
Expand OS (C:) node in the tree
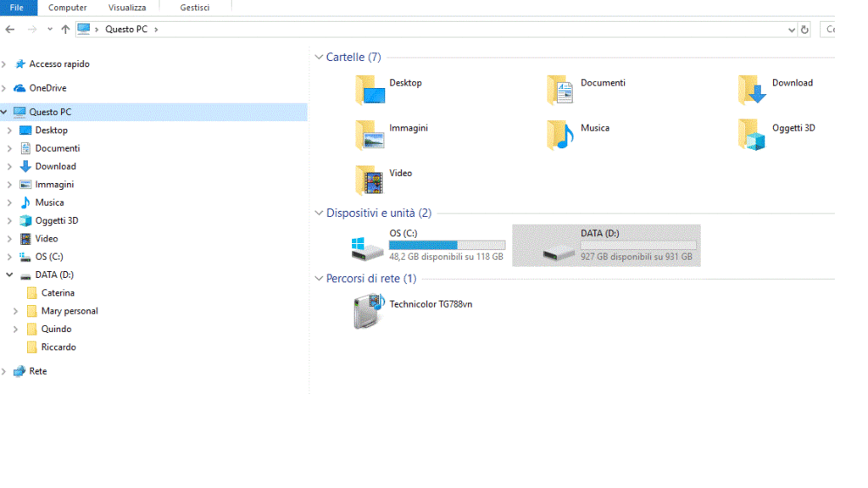click(9, 257)
